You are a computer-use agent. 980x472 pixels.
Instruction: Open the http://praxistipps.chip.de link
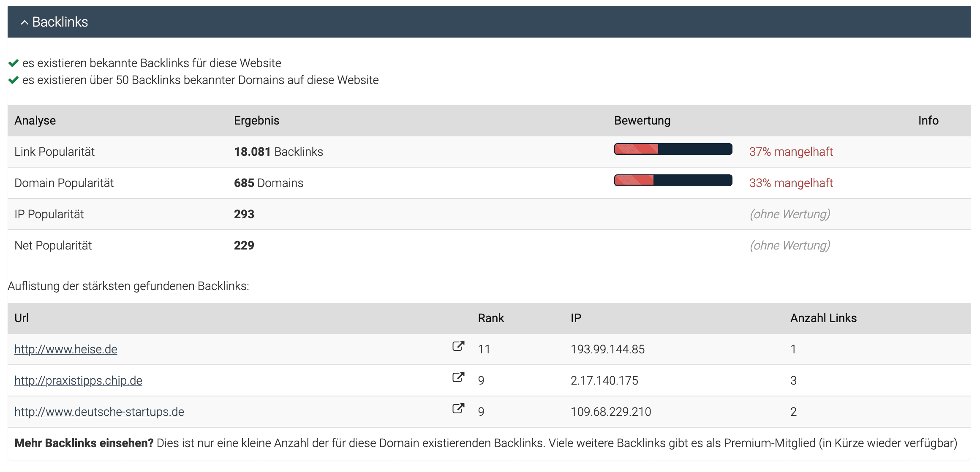pos(78,380)
